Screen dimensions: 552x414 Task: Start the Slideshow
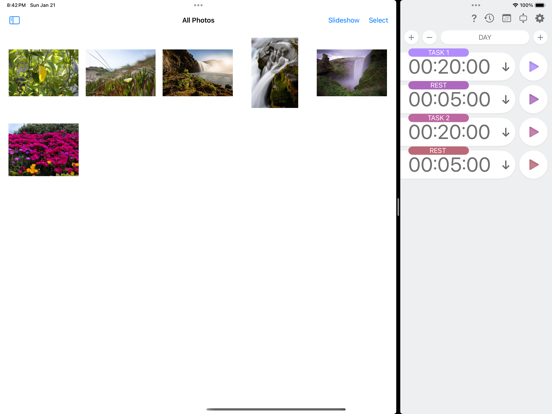(x=344, y=20)
